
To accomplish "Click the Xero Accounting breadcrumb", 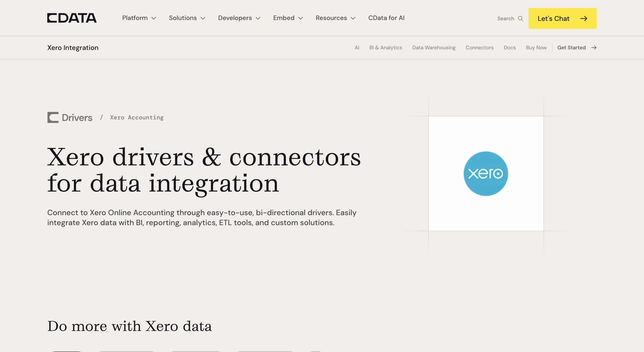I will tap(137, 117).
